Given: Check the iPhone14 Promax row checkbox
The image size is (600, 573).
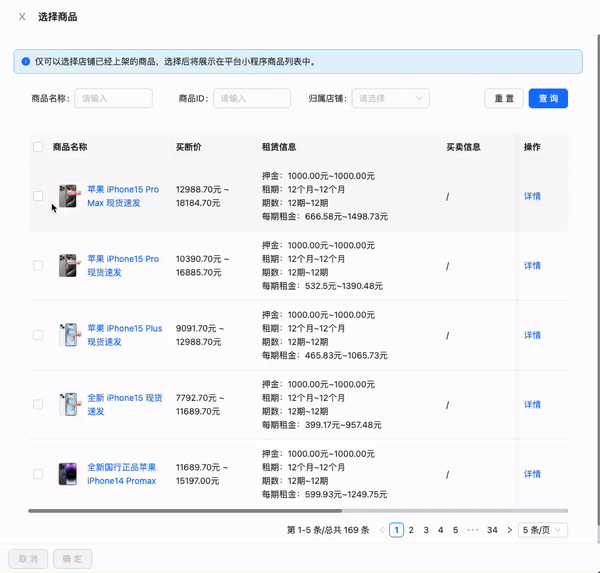Looking at the screenshot, I should click(x=38, y=474).
